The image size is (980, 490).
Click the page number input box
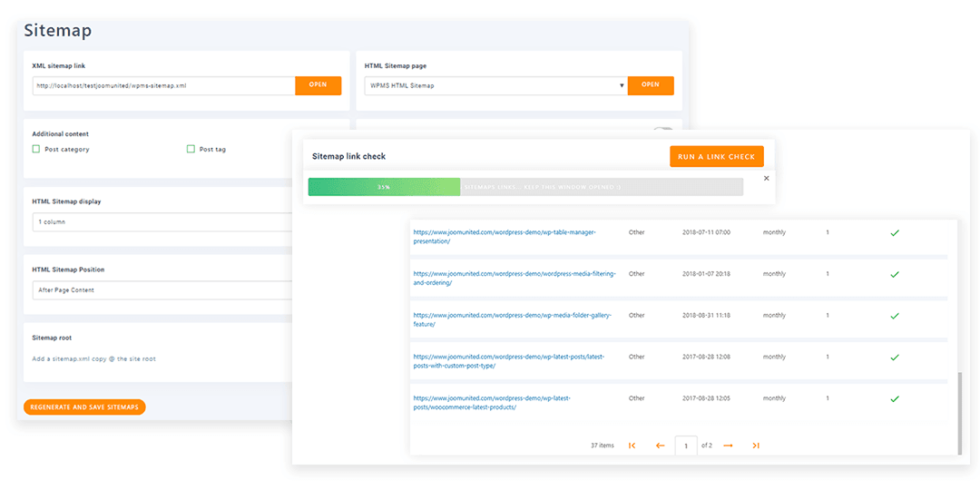686,446
